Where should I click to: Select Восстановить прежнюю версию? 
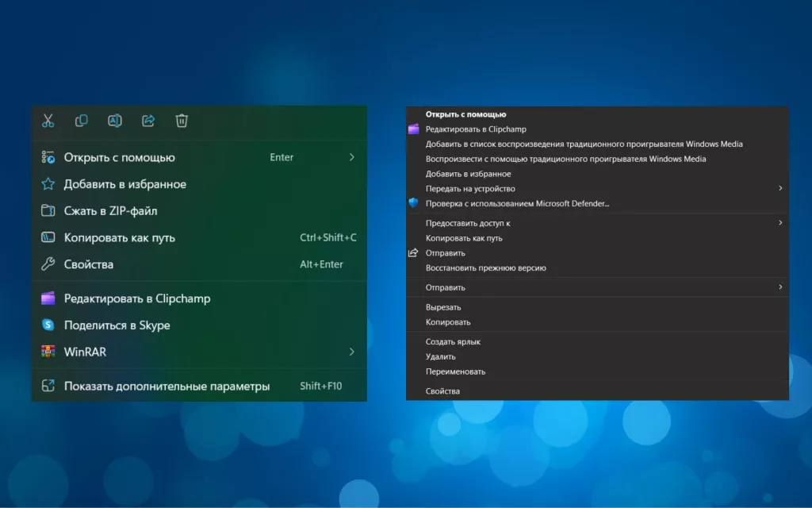(x=485, y=268)
